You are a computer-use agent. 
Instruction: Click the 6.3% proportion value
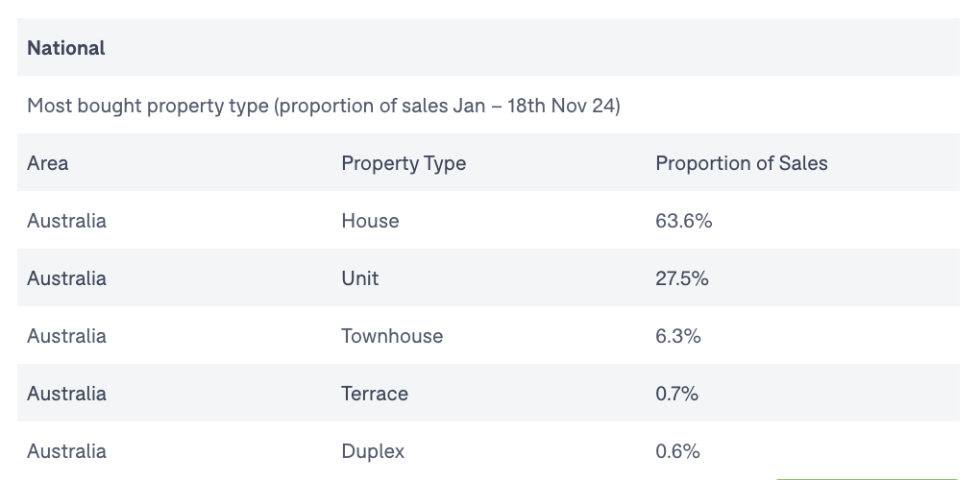pyautogui.click(x=678, y=336)
